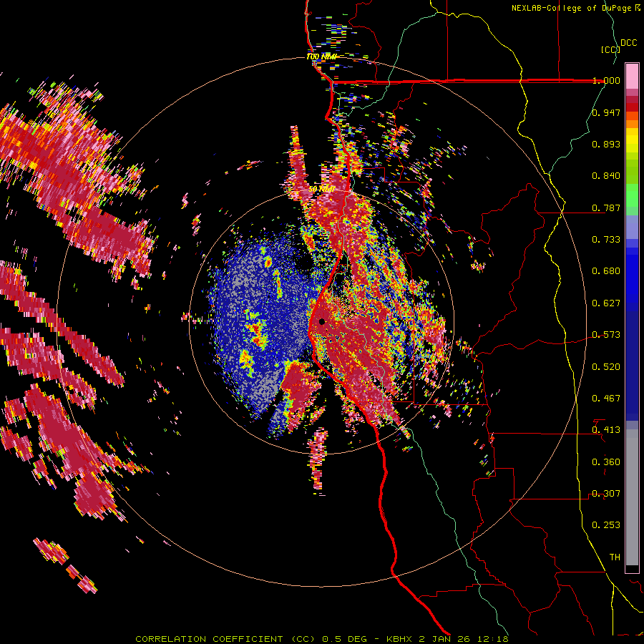Viewport: 644px width, 644px height.
Task: Select the 0.307 legend value
Action: tap(606, 493)
